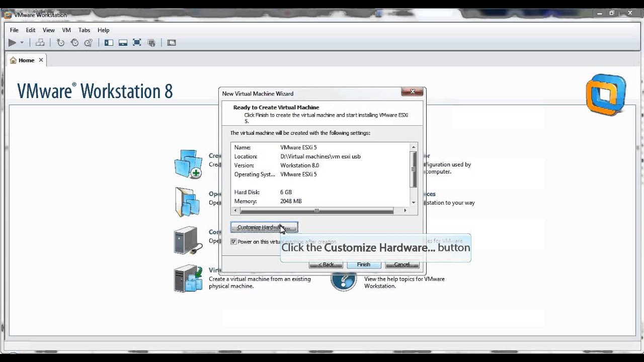The width and height of the screenshot is (644, 362).
Task: Click the Power On play toolbar icon
Action: pos(12,43)
